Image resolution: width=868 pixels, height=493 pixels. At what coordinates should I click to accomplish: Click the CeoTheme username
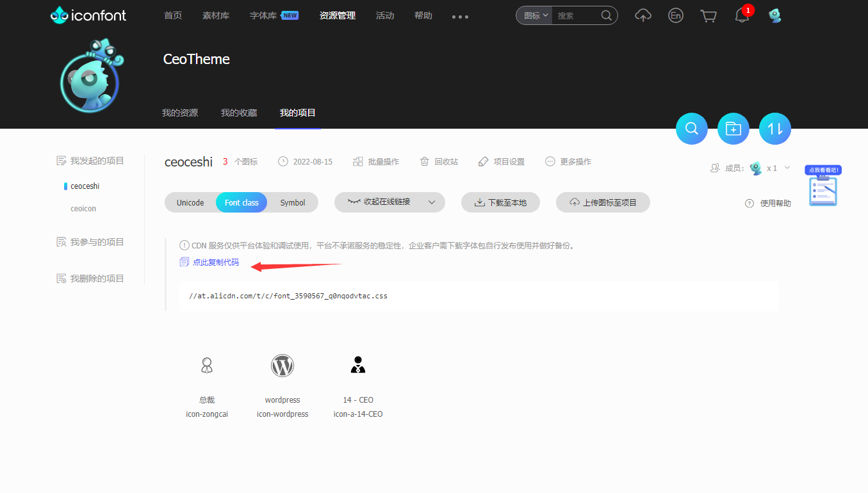pyautogui.click(x=197, y=60)
